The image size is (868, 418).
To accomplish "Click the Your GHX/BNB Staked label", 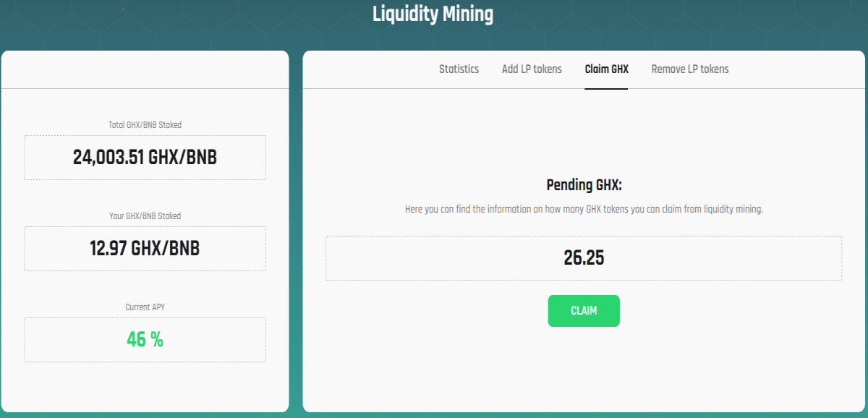I will (145, 216).
